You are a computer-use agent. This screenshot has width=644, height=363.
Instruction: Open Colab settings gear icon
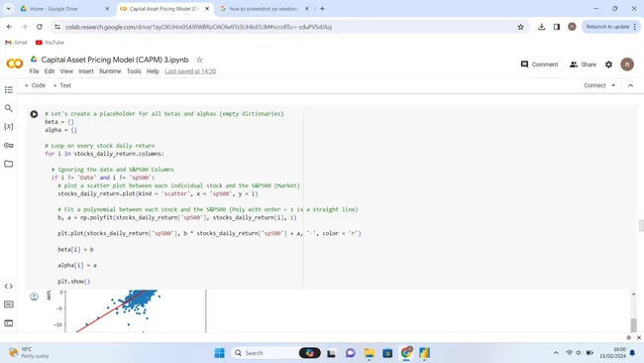point(608,64)
